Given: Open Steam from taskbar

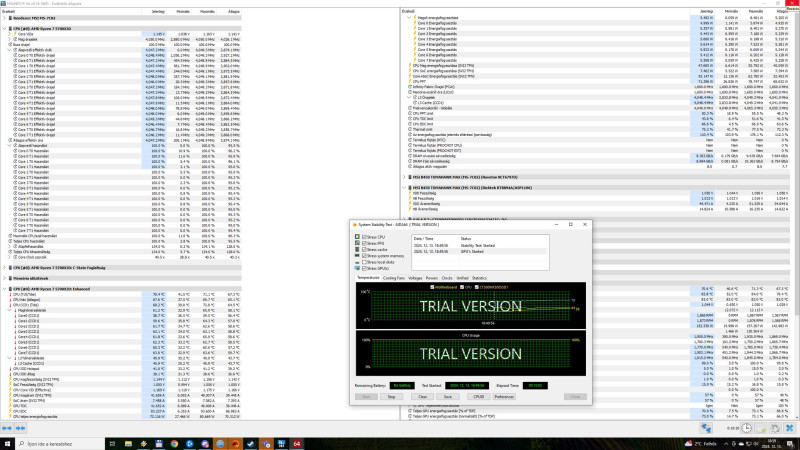Looking at the screenshot, I should coord(251,444).
